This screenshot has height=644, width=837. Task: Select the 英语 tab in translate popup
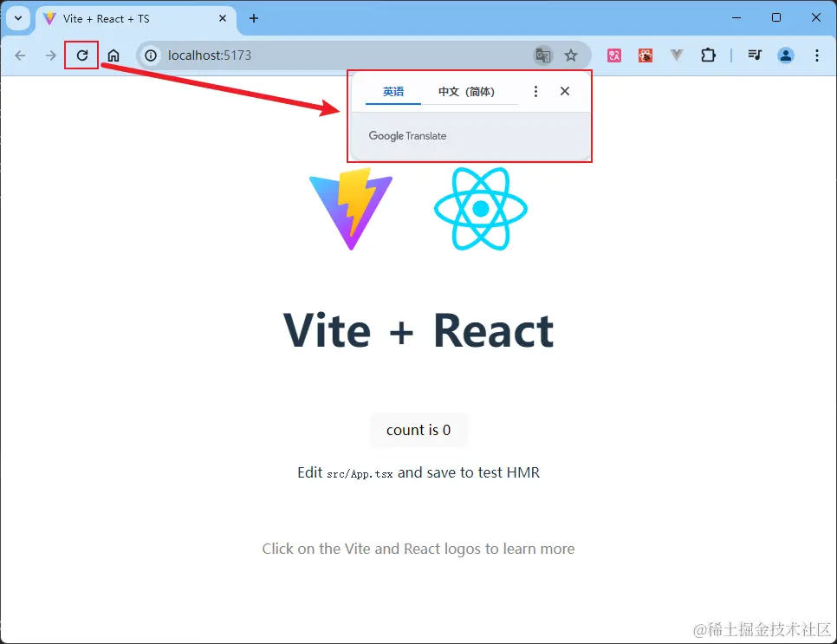click(393, 91)
